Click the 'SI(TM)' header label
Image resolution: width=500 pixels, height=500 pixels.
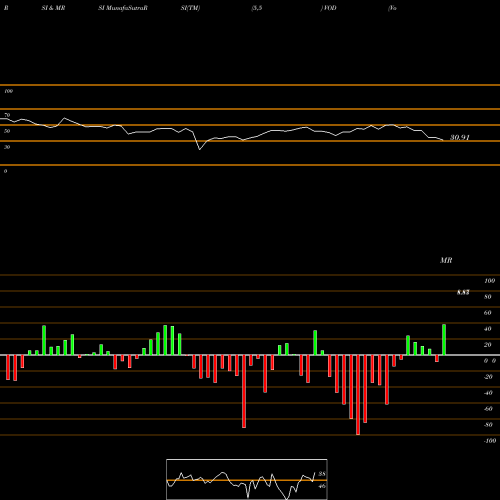click(x=190, y=8)
